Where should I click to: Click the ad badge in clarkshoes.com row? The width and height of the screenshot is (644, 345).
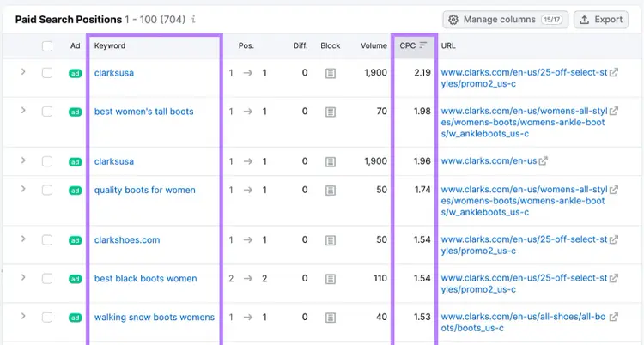click(76, 240)
